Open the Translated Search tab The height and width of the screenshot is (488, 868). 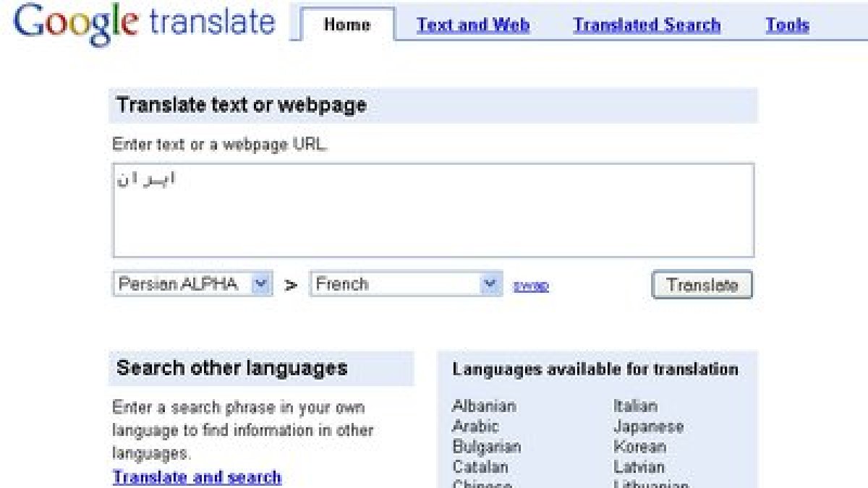(x=647, y=25)
